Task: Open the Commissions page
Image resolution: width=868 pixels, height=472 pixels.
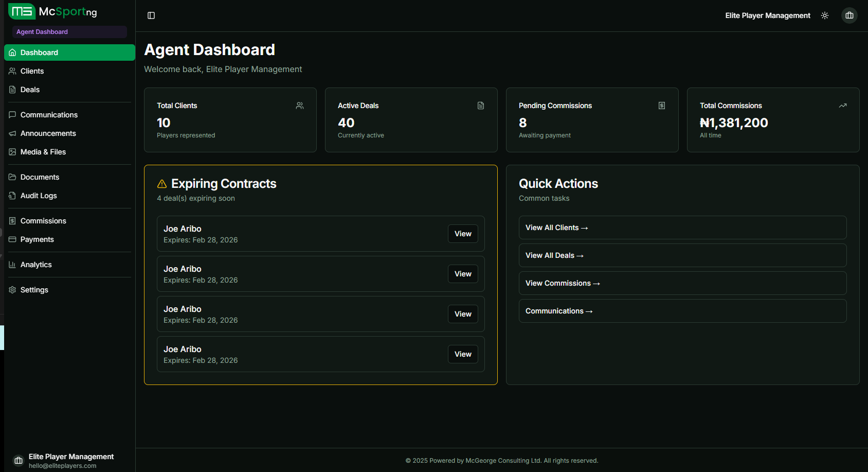Action: coord(43,220)
